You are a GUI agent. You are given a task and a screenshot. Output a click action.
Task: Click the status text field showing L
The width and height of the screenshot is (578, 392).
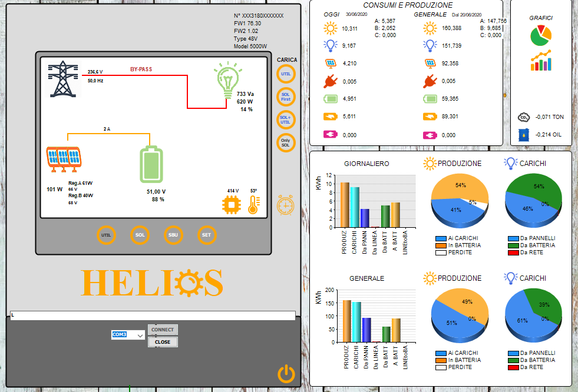(153, 315)
